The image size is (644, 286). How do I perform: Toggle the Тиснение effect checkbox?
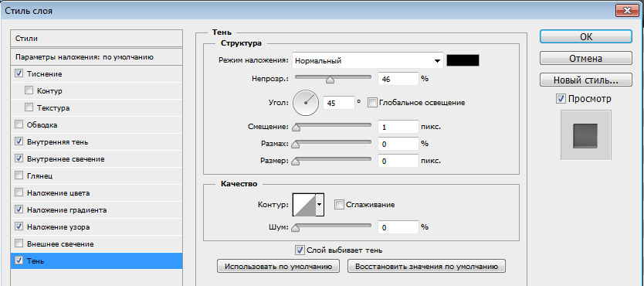tap(19, 74)
